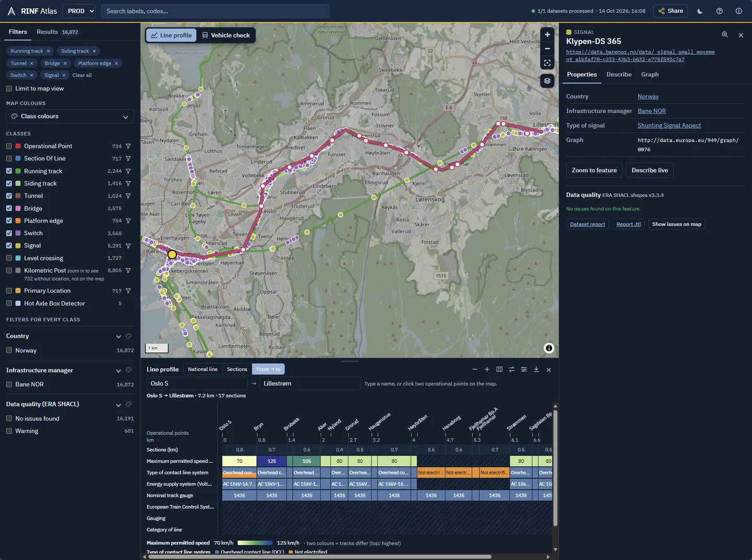Open line profile settings sliders
Image resolution: width=752 pixels, height=560 pixels.
point(524,369)
